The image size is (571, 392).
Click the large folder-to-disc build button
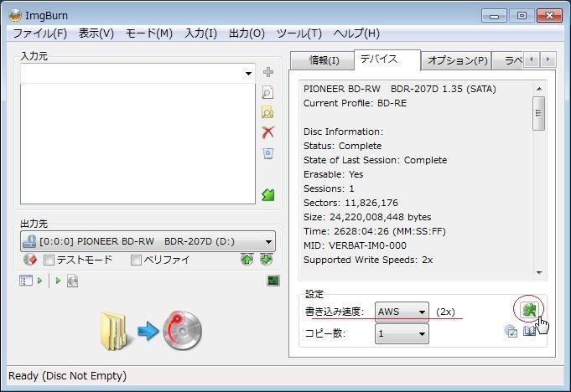click(x=151, y=331)
